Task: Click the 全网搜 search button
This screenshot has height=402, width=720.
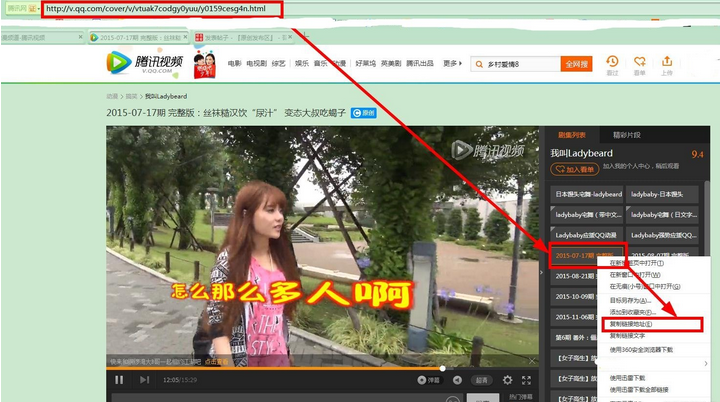Action: [576, 64]
